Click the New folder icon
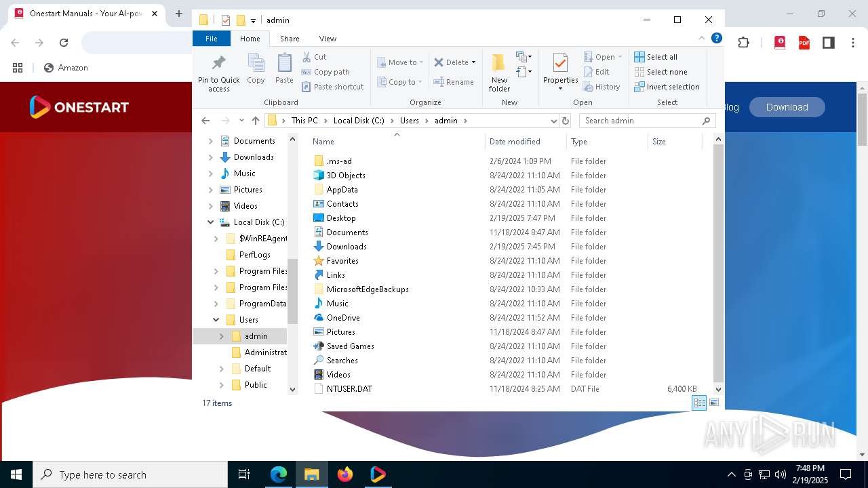 (499, 63)
